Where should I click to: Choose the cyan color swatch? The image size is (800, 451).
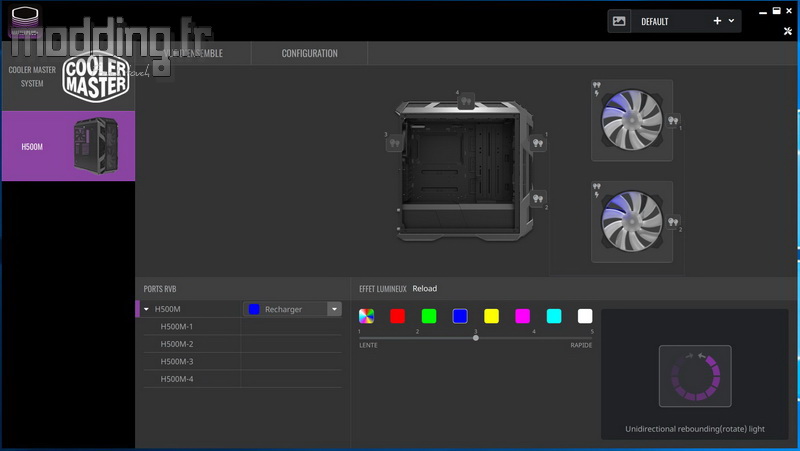tap(554, 316)
